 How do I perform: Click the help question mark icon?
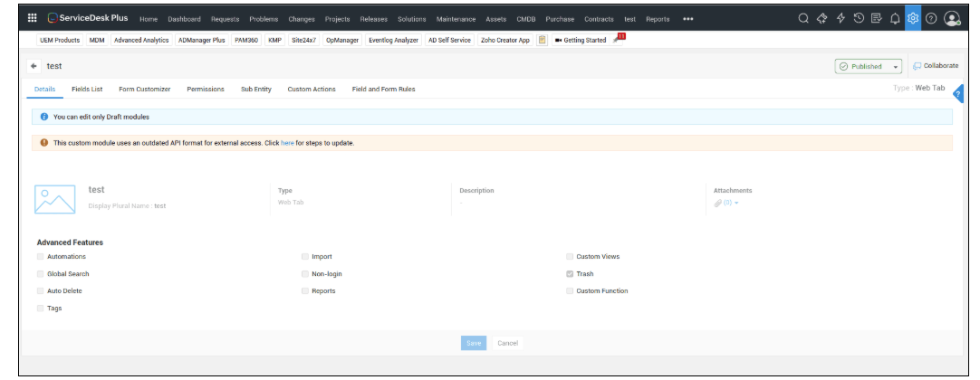[x=931, y=18]
